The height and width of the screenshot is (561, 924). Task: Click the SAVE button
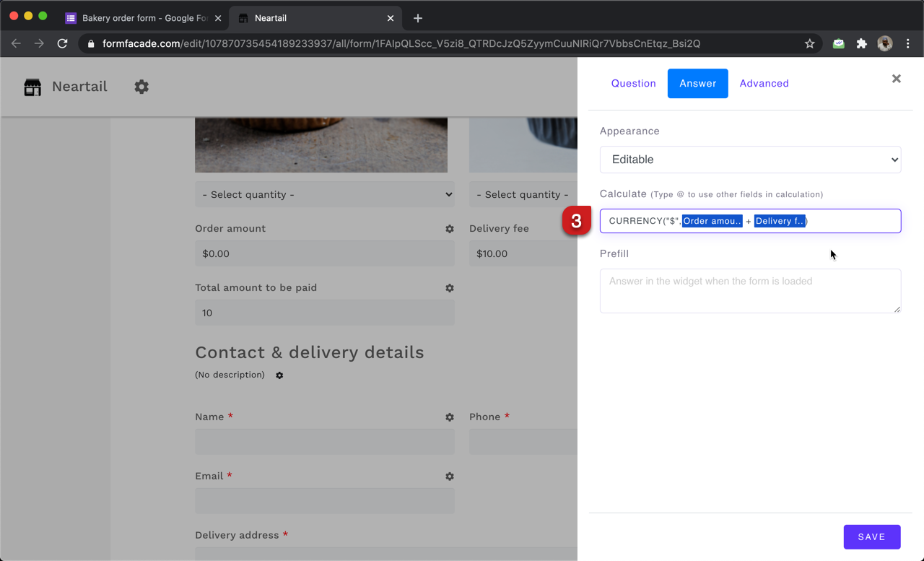point(872,536)
